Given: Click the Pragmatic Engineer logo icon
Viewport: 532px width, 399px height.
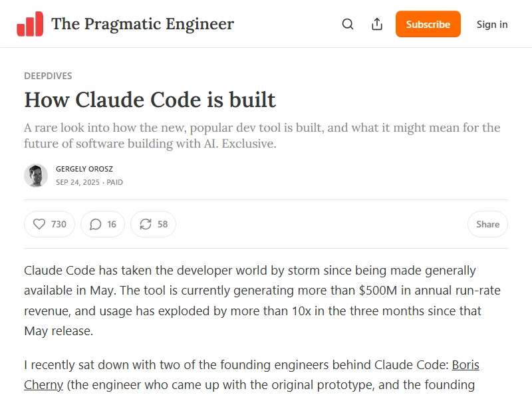Looking at the screenshot, I should [30, 24].
